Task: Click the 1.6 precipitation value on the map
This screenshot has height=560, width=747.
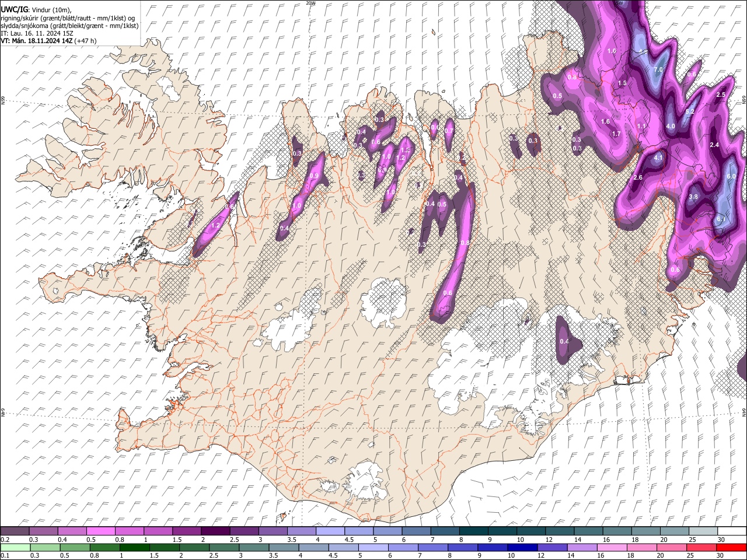Action: (605, 121)
